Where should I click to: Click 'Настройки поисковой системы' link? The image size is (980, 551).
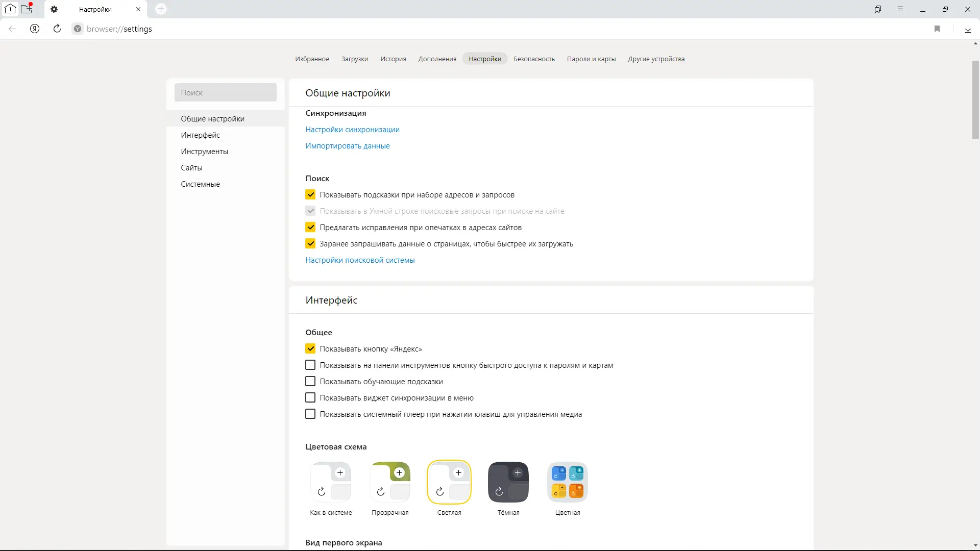tap(360, 260)
